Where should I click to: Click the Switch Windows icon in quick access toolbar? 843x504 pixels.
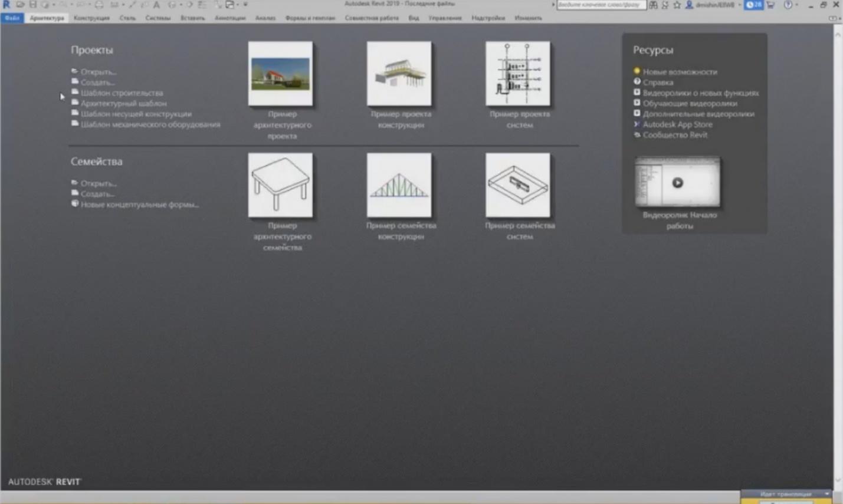coord(230,5)
